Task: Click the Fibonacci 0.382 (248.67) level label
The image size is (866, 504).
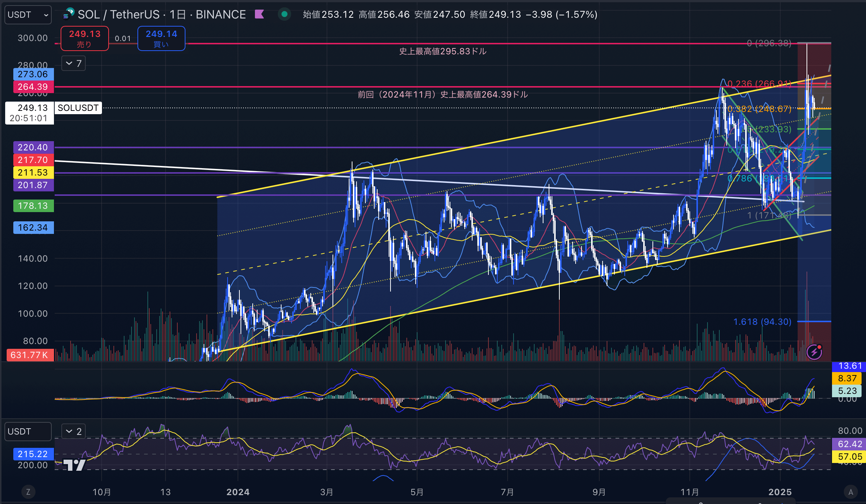Action: click(759, 109)
